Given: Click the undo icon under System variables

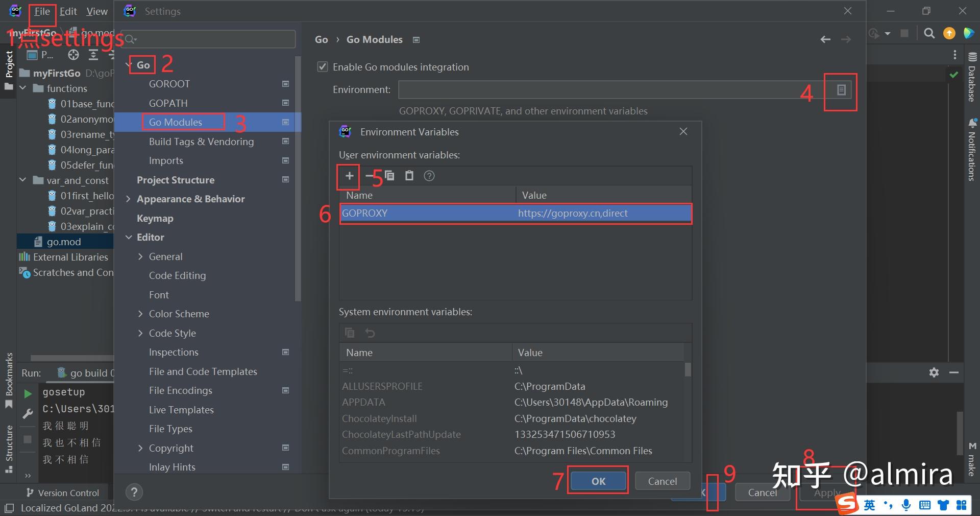Looking at the screenshot, I should [x=370, y=333].
